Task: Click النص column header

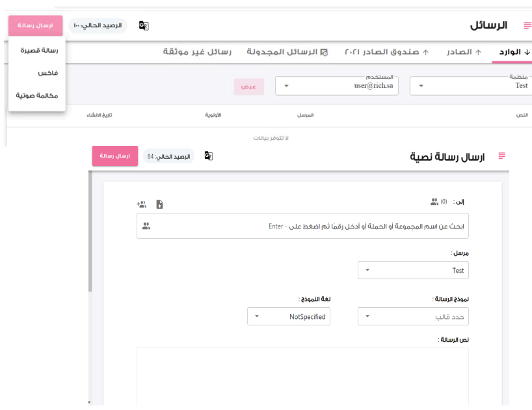Action: pos(522,115)
